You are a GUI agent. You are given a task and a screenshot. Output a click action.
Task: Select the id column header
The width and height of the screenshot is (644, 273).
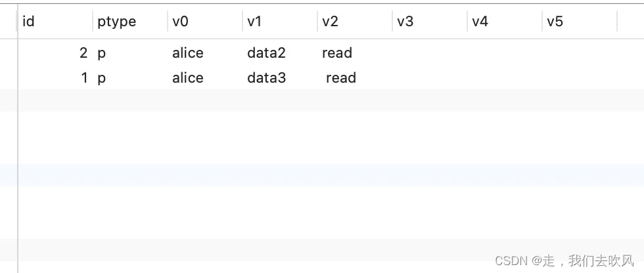[55, 21]
